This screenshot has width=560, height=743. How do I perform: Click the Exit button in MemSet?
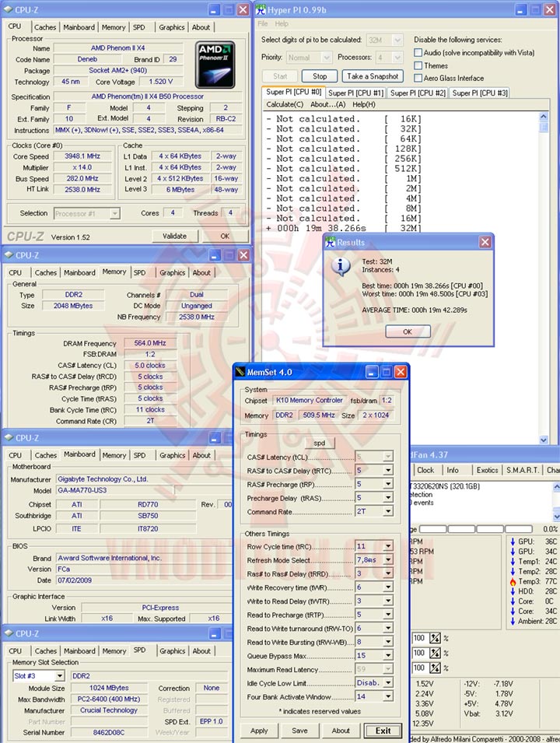coord(383,731)
